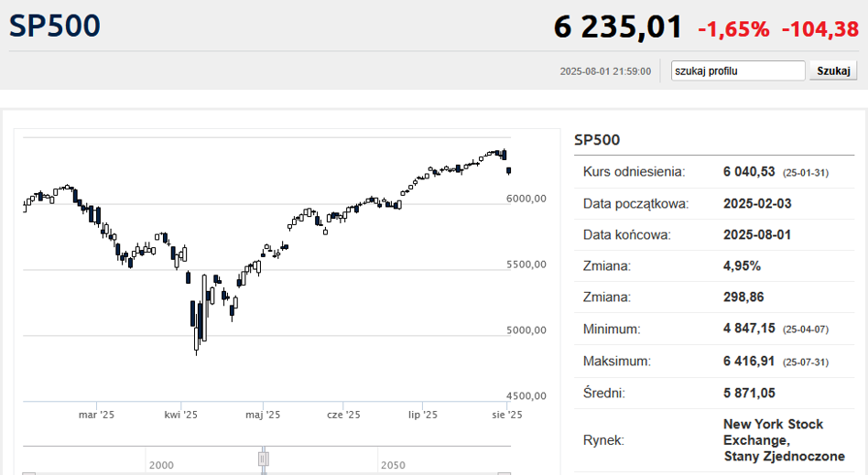Click the timestamp 2025-08-01 21:59:00
Viewport: 868px width, 475px height.
605,71
